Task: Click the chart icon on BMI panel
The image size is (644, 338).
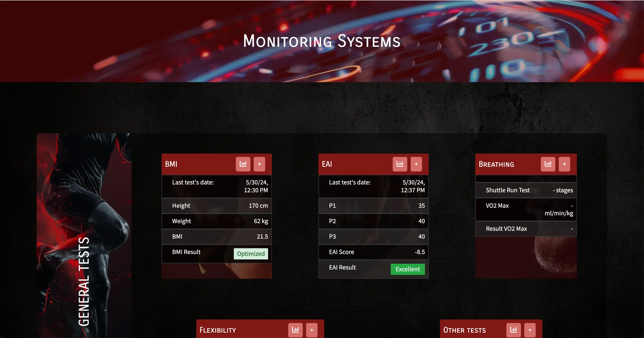Action: [x=243, y=164]
